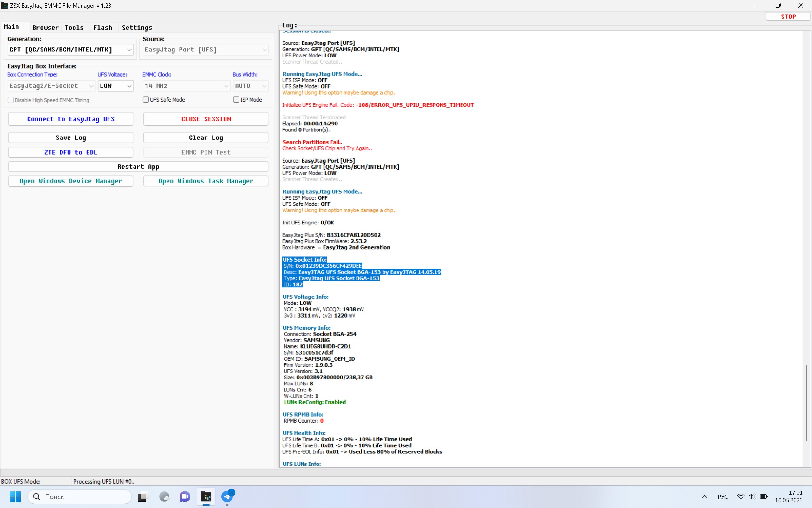Open the Telegram taskbar icon
The height and width of the screenshot is (508, 812).
click(227, 496)
